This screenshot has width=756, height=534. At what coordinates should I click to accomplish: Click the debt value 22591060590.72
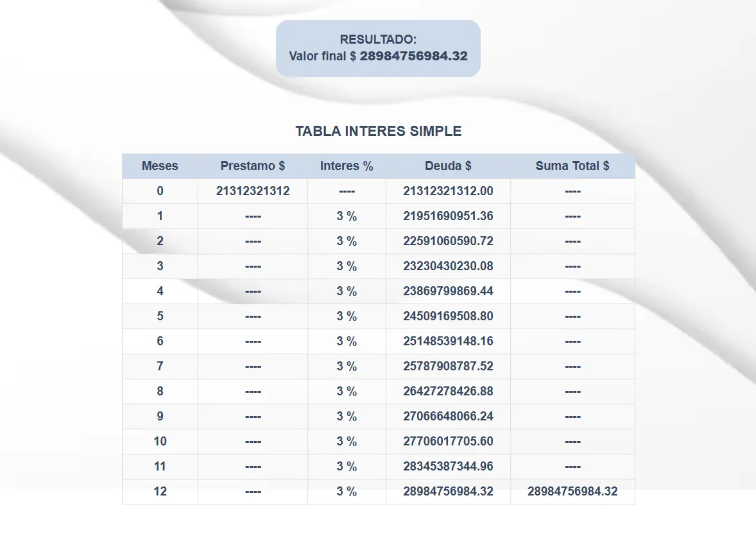coord(448,241)
